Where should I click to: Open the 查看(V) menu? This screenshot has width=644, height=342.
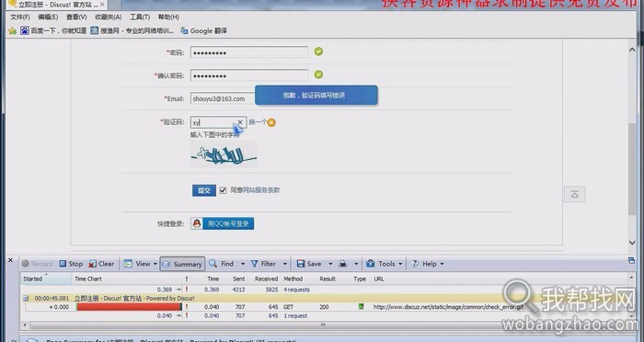coord(76,17)
